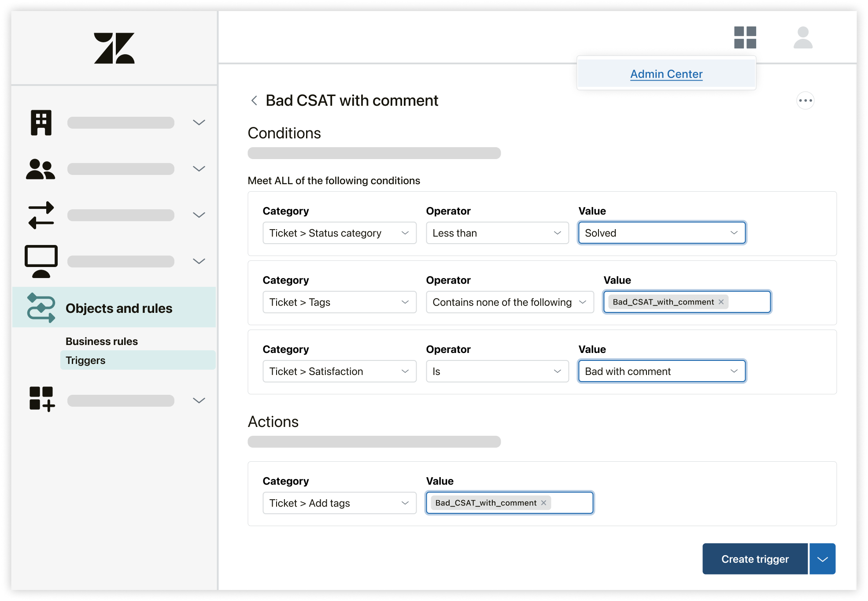Click the building account icon in sidebar

[41, 122]
